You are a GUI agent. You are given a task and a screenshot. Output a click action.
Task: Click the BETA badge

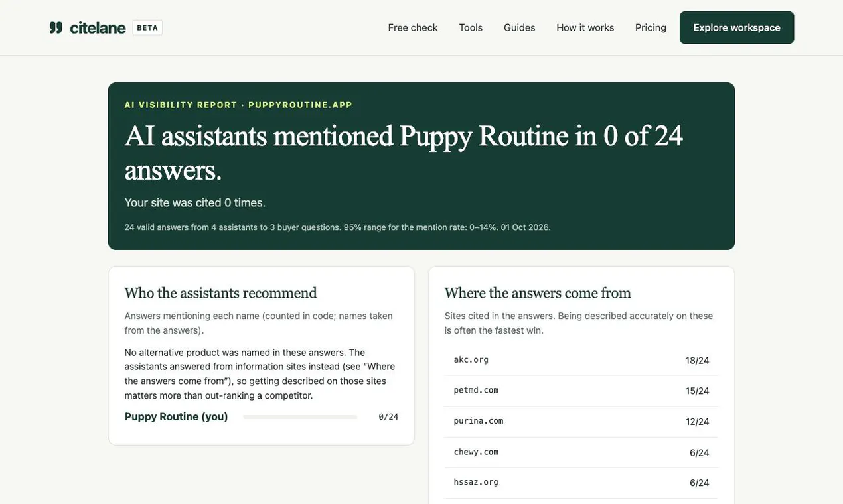tap(147, 27)
